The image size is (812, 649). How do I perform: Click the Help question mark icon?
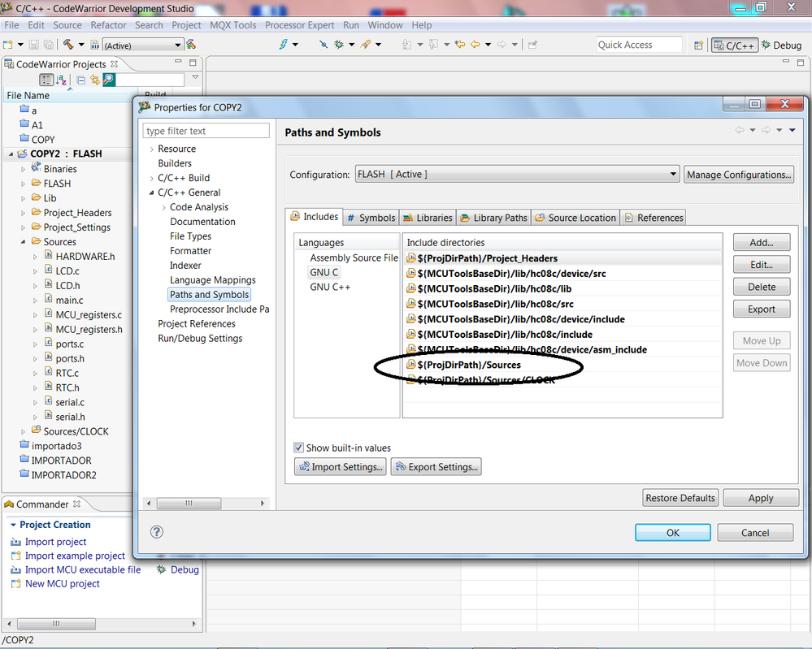coord(156,532)
